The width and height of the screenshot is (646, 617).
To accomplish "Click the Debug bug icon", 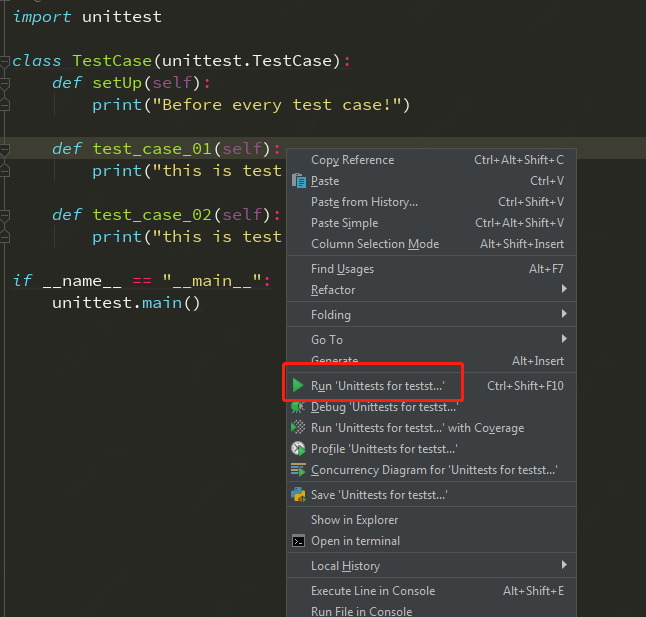I will [298, 407].
